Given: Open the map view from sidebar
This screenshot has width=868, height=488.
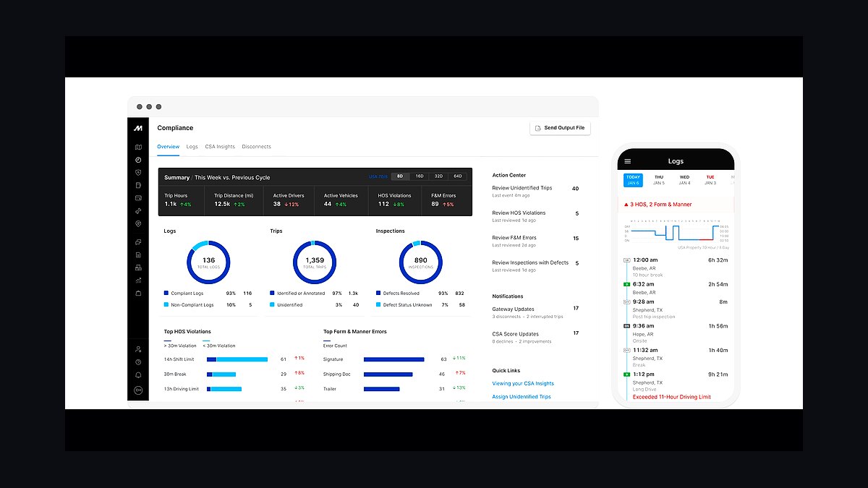Looking at the screenshot, I should [137, 147].
